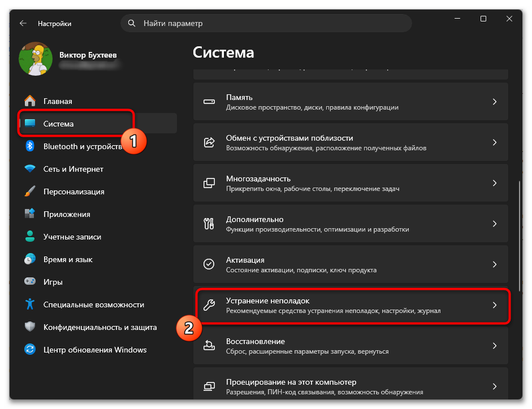The width and height of the screenshot is (532, 409).
Task: Click the Активация checkmark circle icon
Action: 209,264
